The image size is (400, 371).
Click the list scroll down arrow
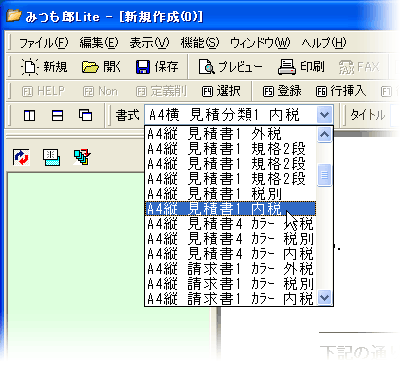click(324, 297)
